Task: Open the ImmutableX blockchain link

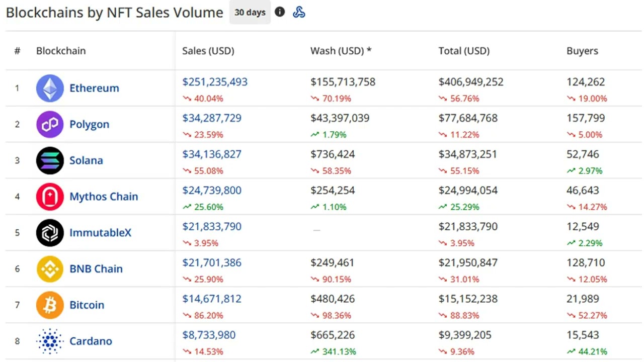Action: tap(100, 233)
